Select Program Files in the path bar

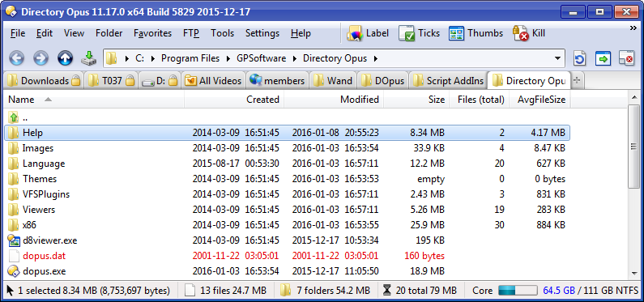tap(190, 58)
